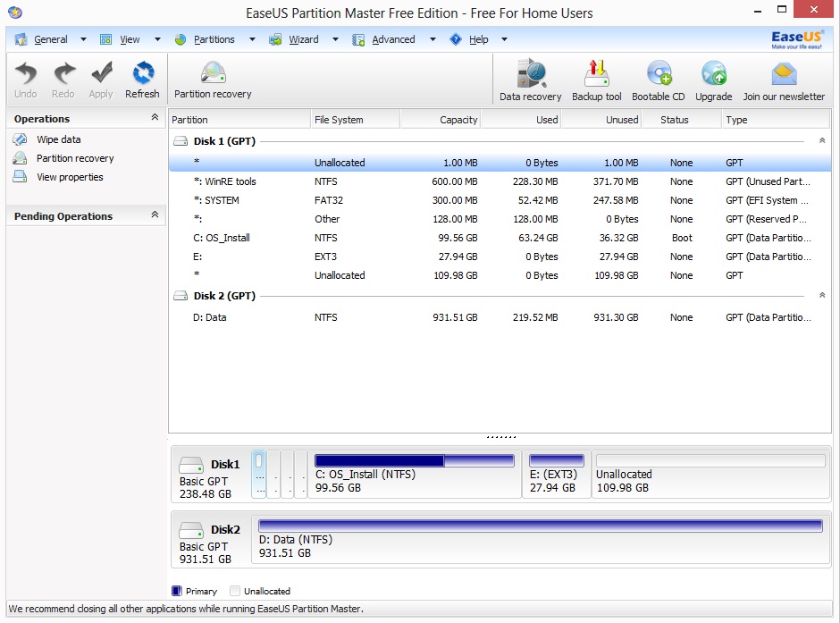Open View properties in Operations panel
The height and width of the screenshot is (623, 840).
(70, 177)
